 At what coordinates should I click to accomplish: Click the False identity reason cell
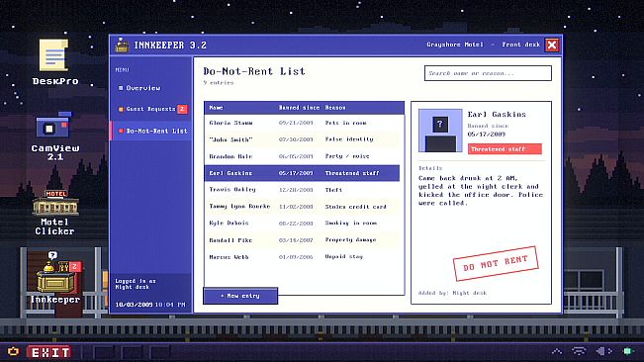[349, 139]
